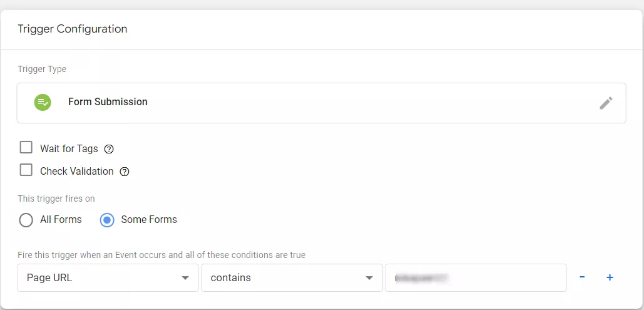Select the All Forms radio button

click(x=26, y=220)
